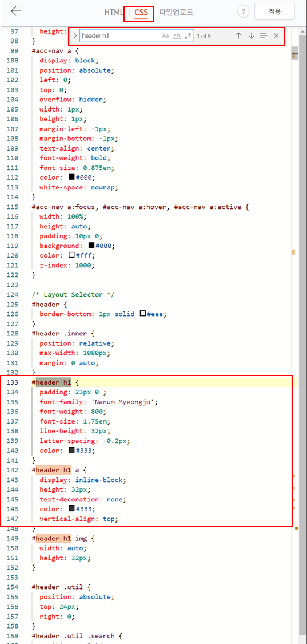The image size is (307, 644).
Task: Click the 'vertical-align: top;' line
Action: 79,519
